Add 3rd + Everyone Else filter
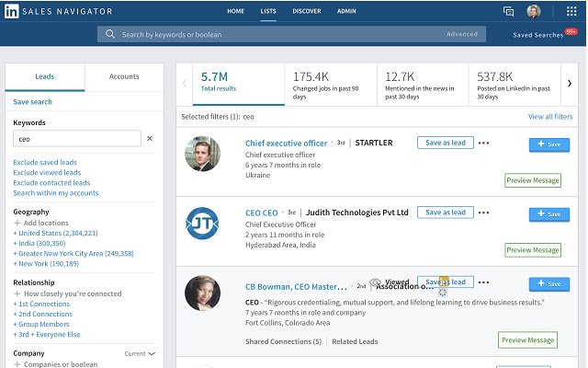The height and width of the screenshot is (368, 588). 47,334
